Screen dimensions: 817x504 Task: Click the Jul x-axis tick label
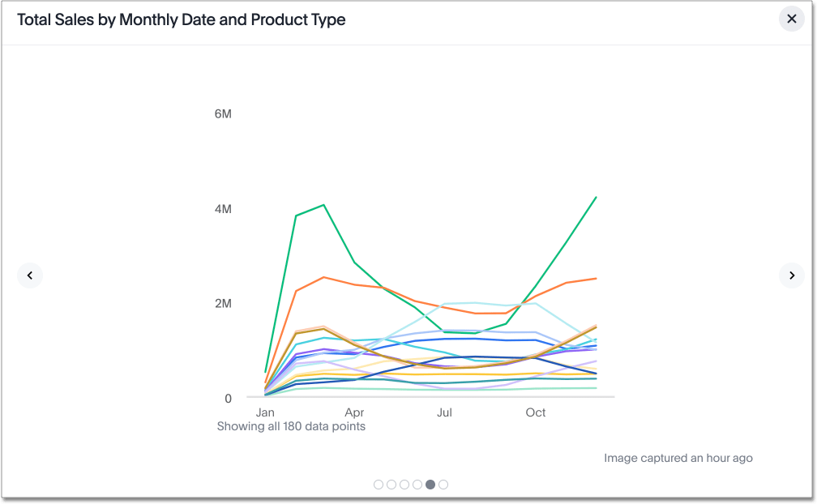pos(444,412)
